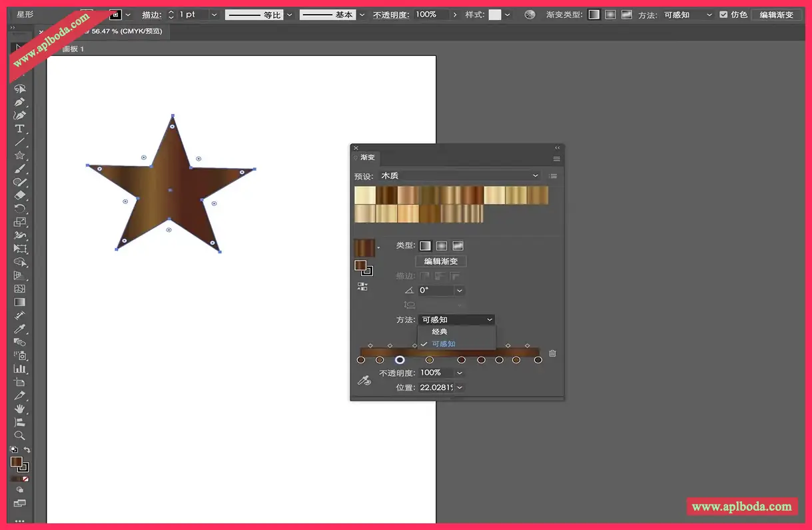Choose 可感知 in the method list

point(444,344)
